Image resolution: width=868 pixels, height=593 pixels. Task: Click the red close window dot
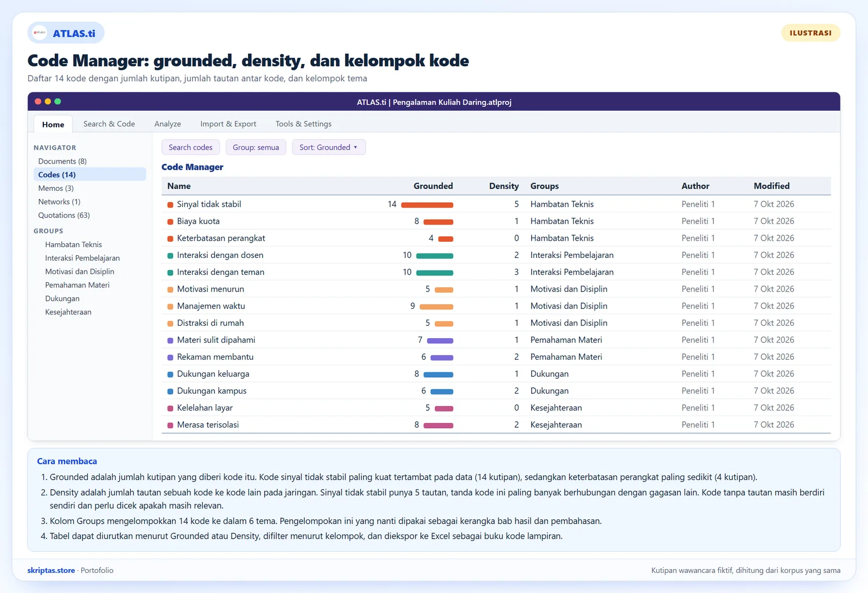(x=38, y=101)
